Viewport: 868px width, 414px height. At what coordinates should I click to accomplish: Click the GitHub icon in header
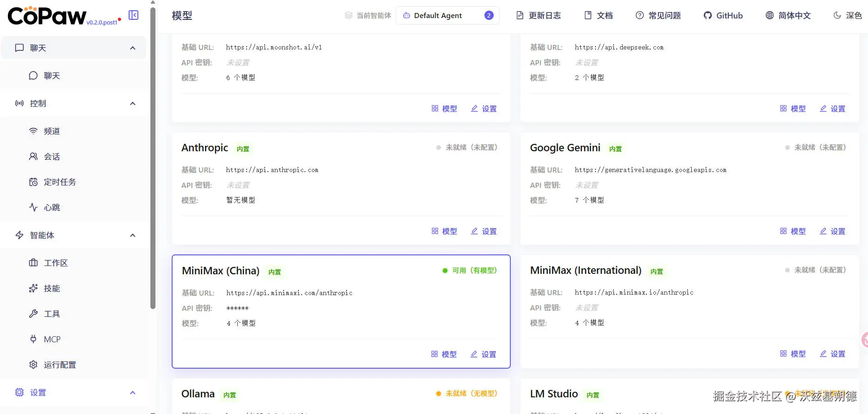707,15
